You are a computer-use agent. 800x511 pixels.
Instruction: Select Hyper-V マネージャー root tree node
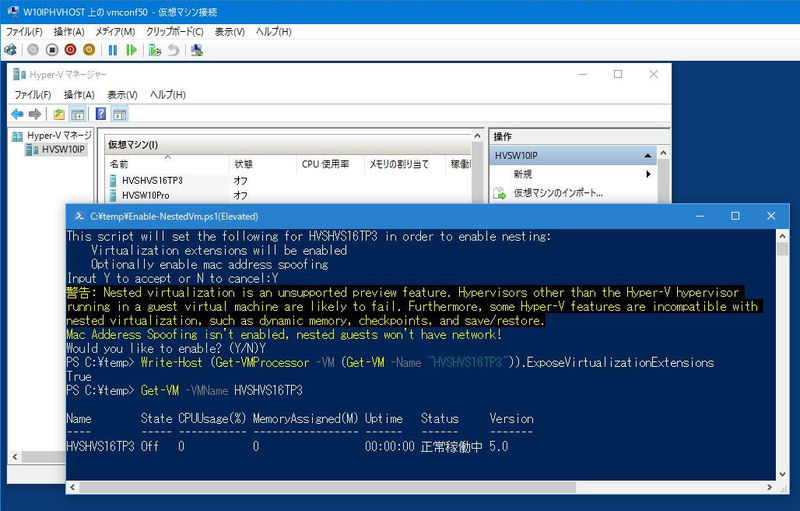52,136
